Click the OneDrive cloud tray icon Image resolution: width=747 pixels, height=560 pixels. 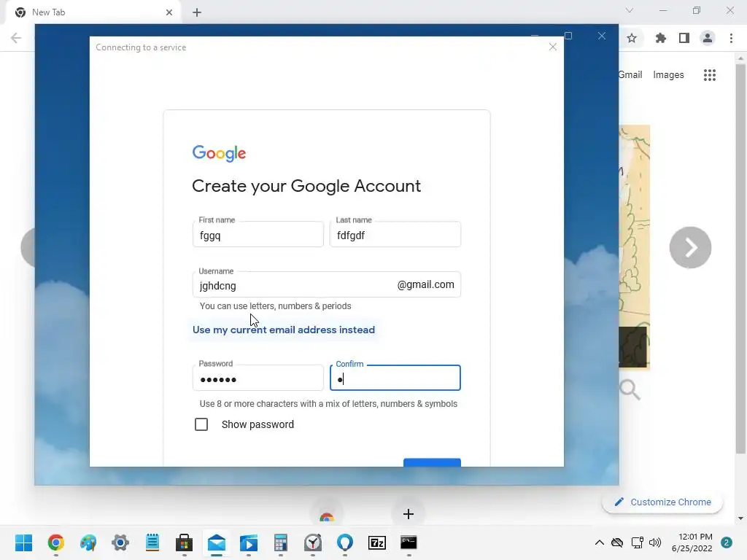(x=617, y=542)
